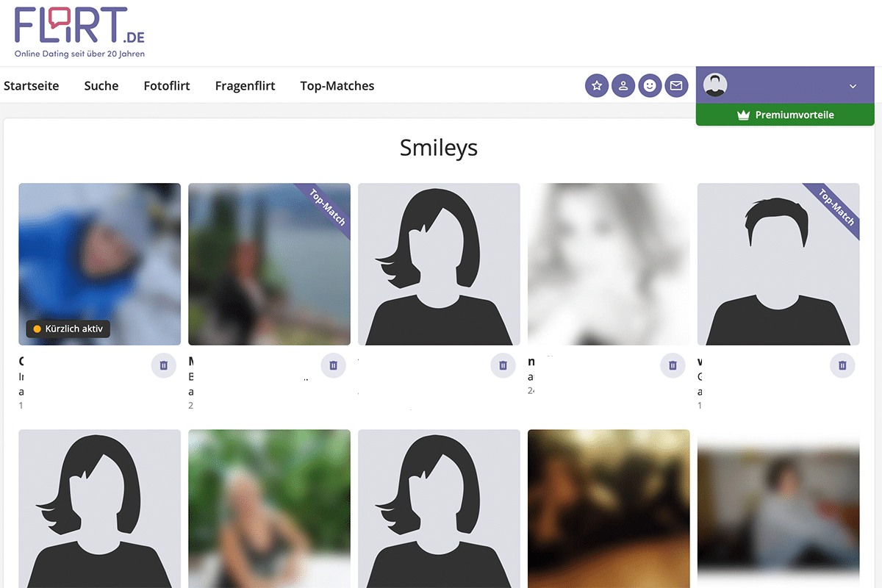Select Fragenflirt in the navigation bar
Viewport: 882px width, 588px height.
(245, 86)
